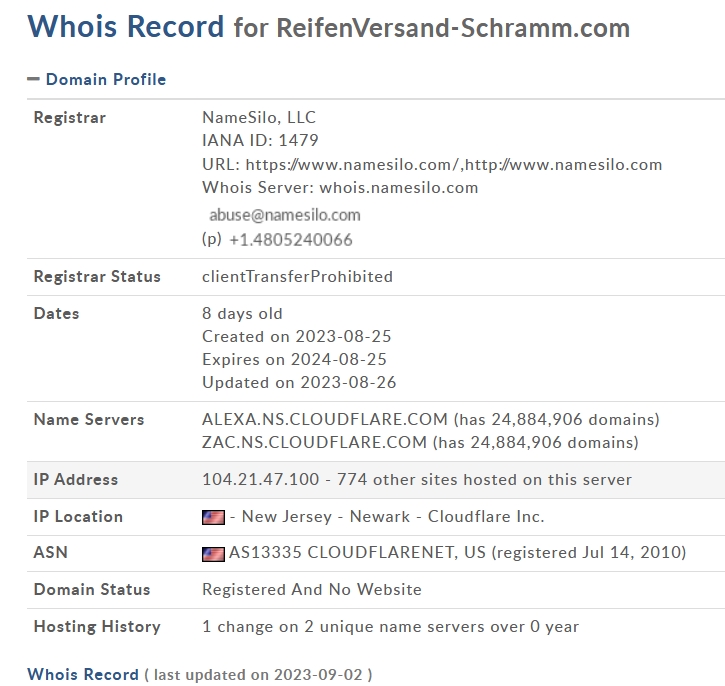
Task: Open the Domain Profile heading
Action: point(106,79)
